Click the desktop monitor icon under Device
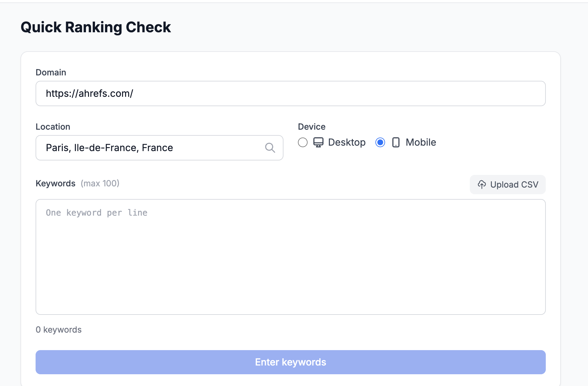 click(x=318, y=142)
